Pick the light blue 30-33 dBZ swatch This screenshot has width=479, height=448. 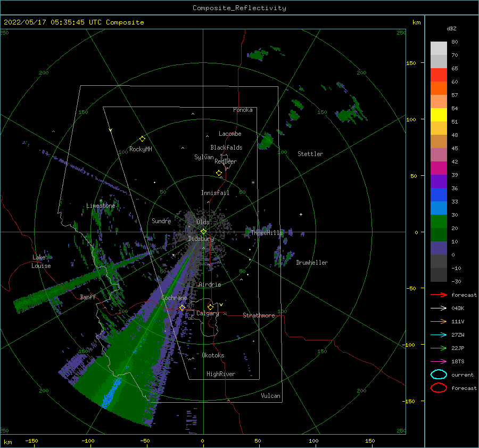point(439,208)
